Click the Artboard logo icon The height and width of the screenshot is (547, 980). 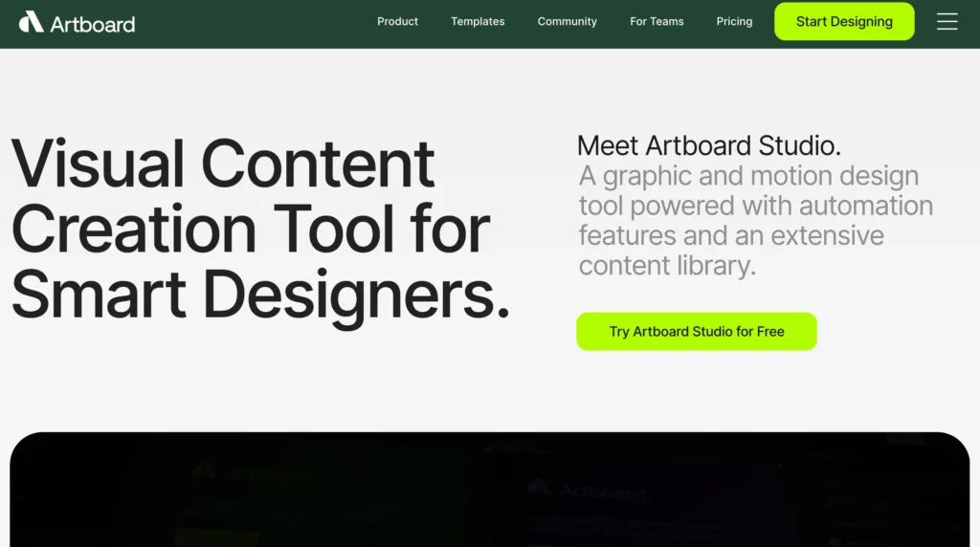31,22
